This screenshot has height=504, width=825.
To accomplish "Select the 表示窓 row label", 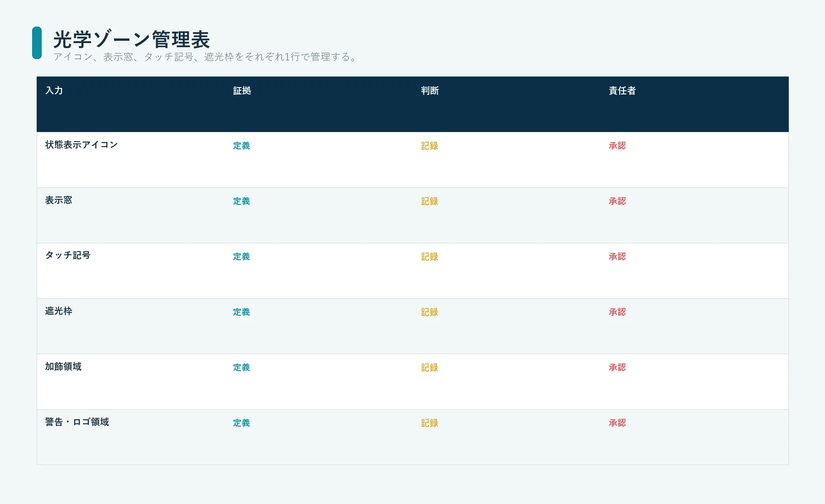I will pyautogui.click(x=59, y=200).
